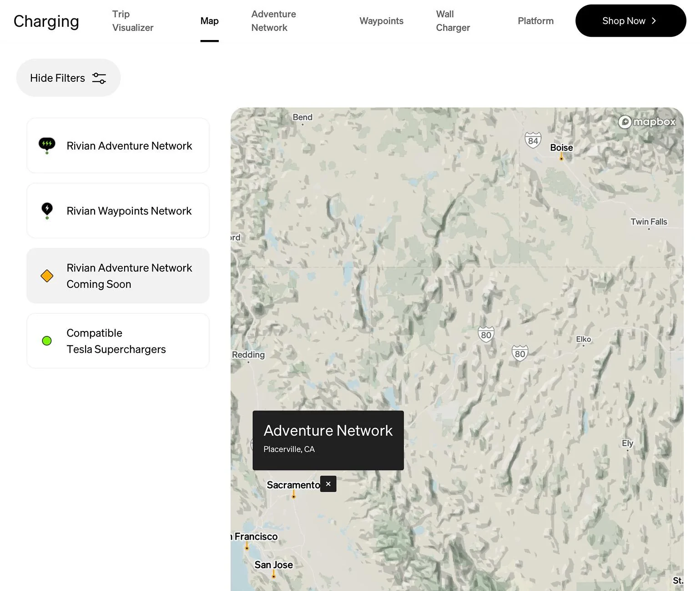Click the black Waypoints pin icon

tap(47, 210)
